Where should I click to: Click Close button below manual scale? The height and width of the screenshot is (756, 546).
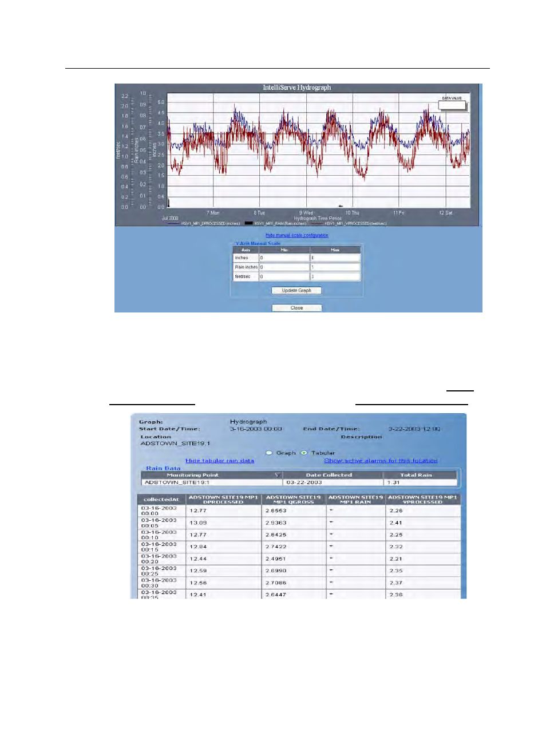[x=296, y=308]
